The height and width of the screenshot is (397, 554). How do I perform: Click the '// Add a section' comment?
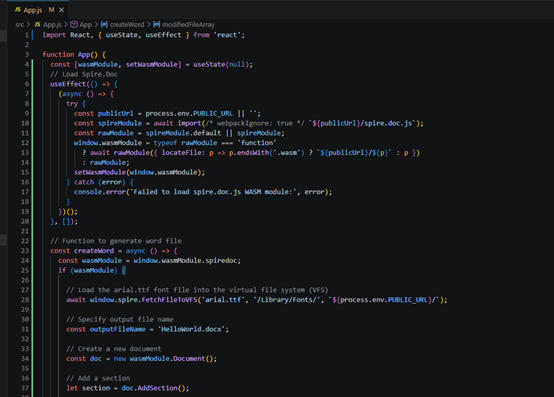coord(98,378)
